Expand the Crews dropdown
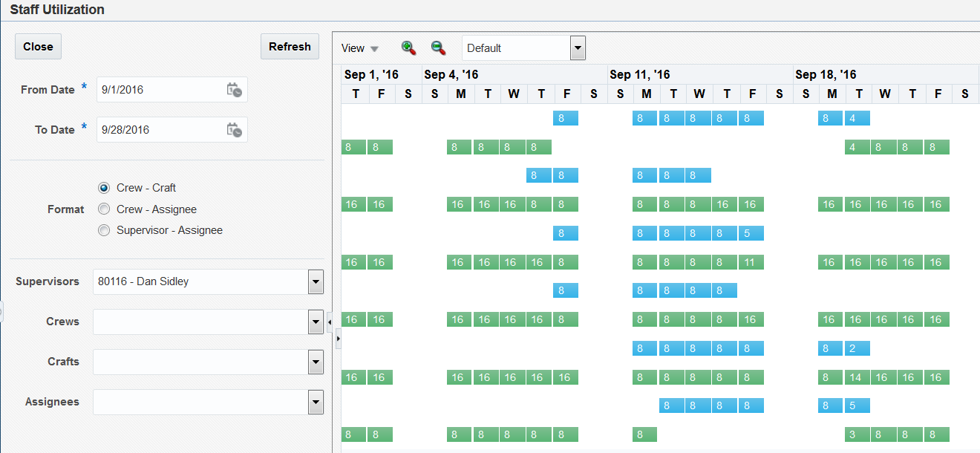 316,322
